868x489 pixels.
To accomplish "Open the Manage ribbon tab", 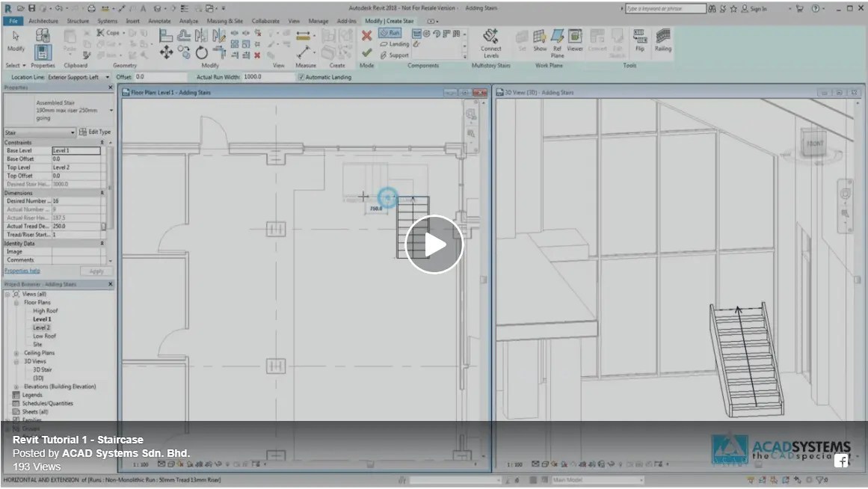I will point(318,21).
